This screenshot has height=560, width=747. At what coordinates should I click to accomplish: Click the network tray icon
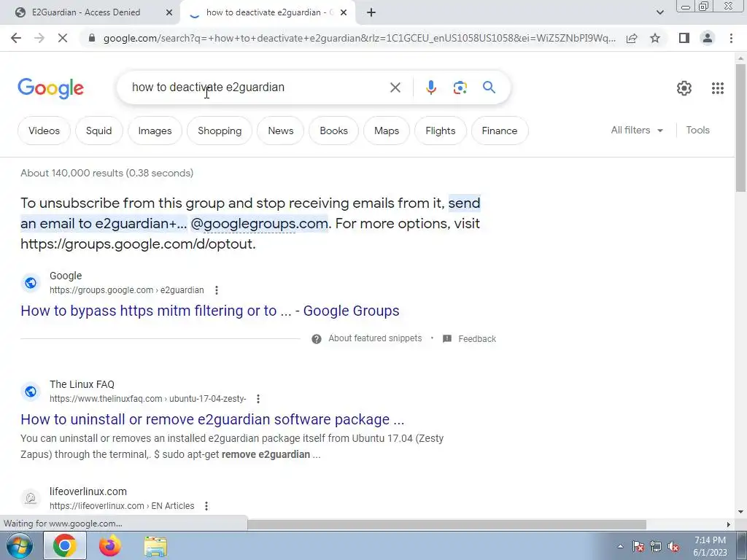656,547
